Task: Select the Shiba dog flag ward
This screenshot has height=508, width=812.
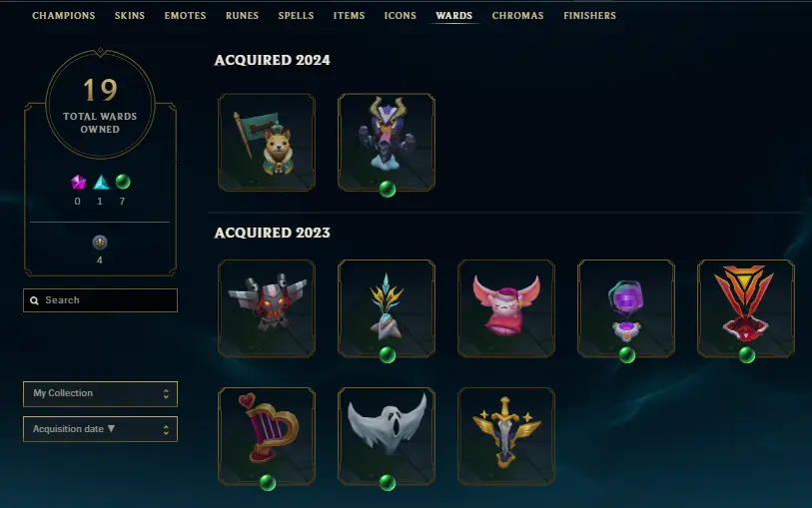Action: click(267, 143)
